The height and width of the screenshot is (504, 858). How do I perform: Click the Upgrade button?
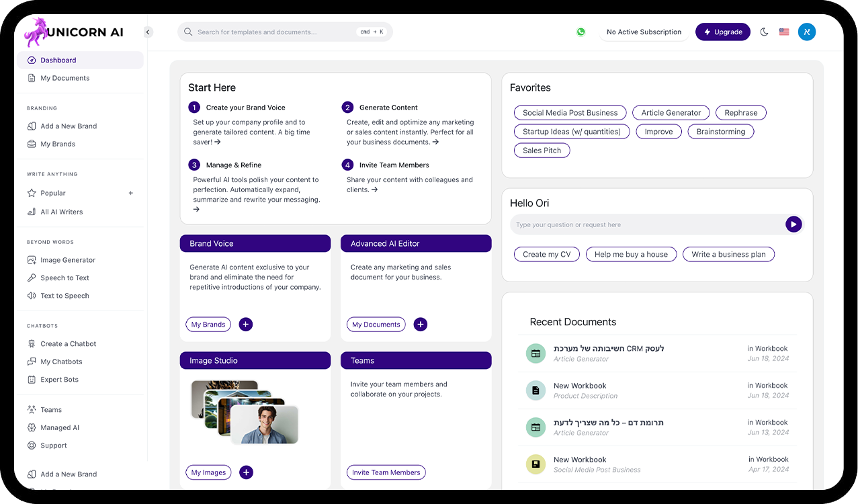pos(723,32)
